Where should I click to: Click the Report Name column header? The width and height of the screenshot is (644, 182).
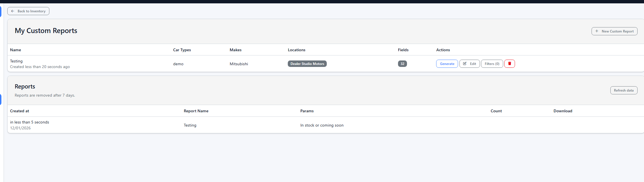tap(196, 111)
